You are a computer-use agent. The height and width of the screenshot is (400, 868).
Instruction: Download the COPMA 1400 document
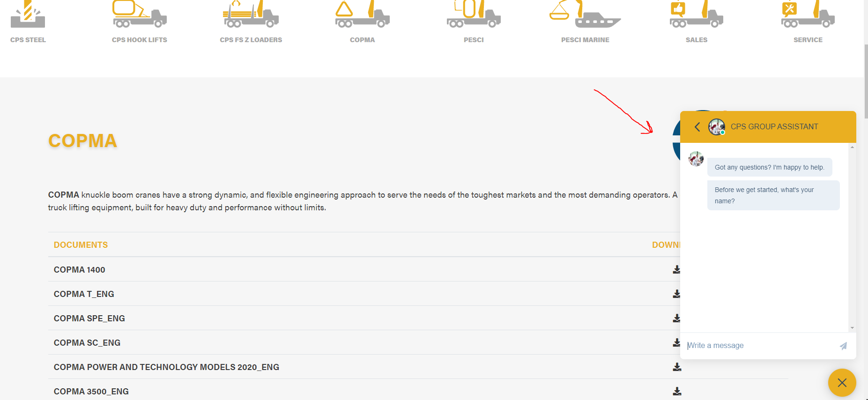(676, 269)
